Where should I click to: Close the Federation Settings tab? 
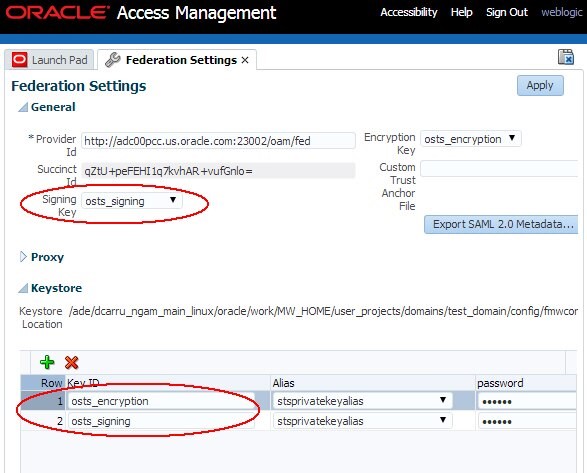coord(245,60)
